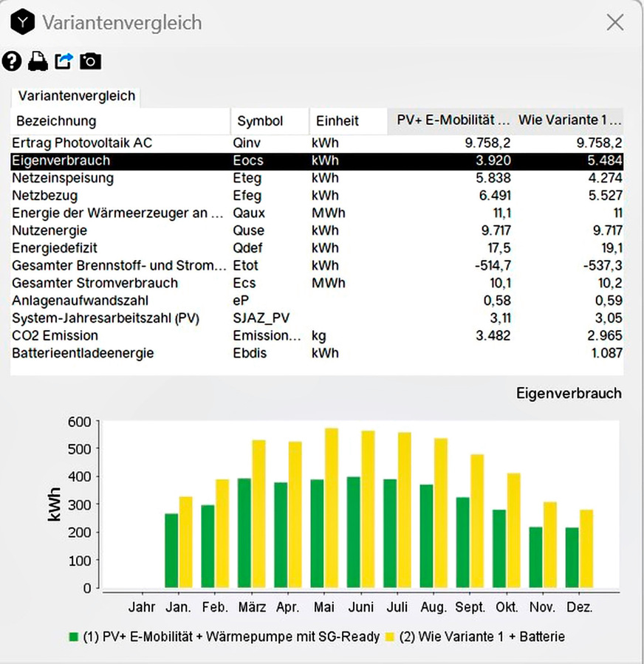This screenshot has height=664, width=644.
Task: Click the hexagon app logo icon
Action: pos(23,23)
